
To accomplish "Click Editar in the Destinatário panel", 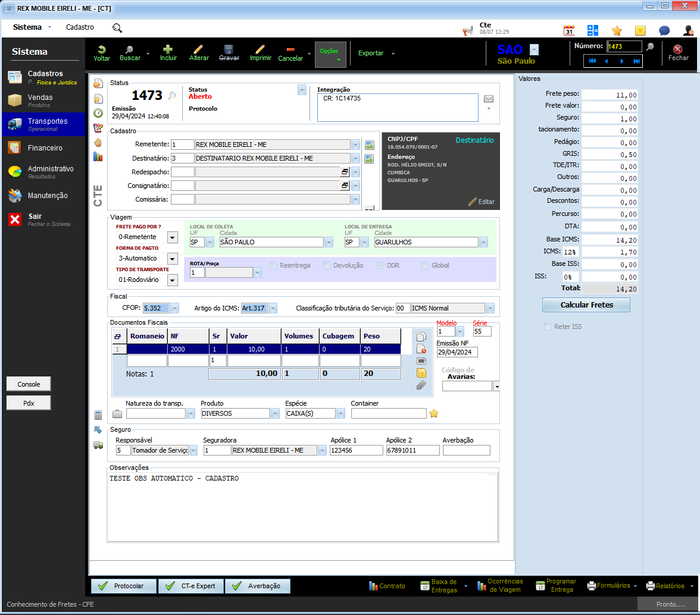I will tap(481, 202).
